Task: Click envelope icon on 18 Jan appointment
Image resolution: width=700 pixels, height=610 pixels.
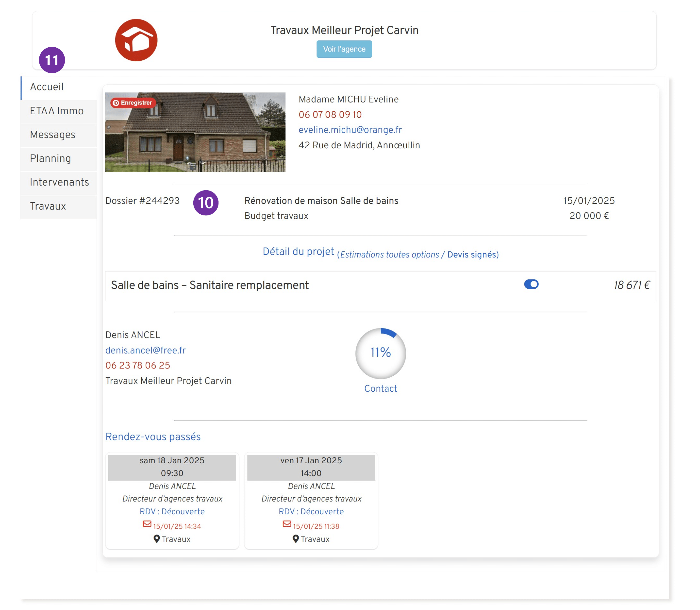Action: point(147,524)
